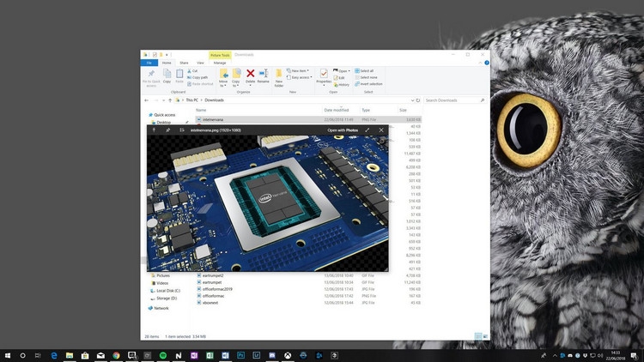Click Pin to Quick access icon
644x362 pixels.
(x=151, y=77)
